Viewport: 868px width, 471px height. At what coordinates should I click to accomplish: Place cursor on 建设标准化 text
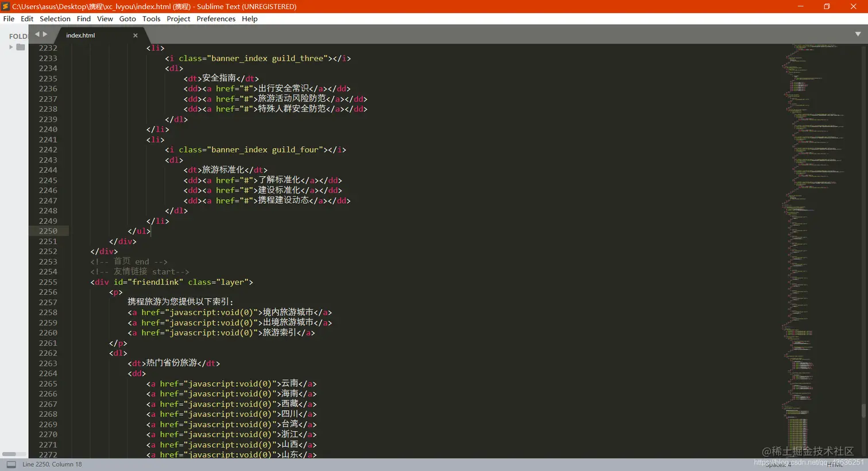280,190
